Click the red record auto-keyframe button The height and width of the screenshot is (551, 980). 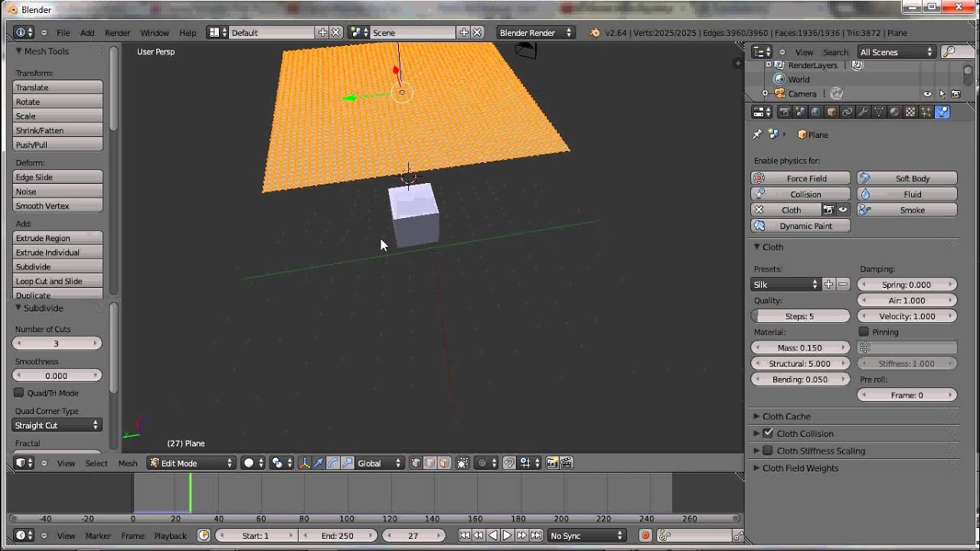point(645,536)
